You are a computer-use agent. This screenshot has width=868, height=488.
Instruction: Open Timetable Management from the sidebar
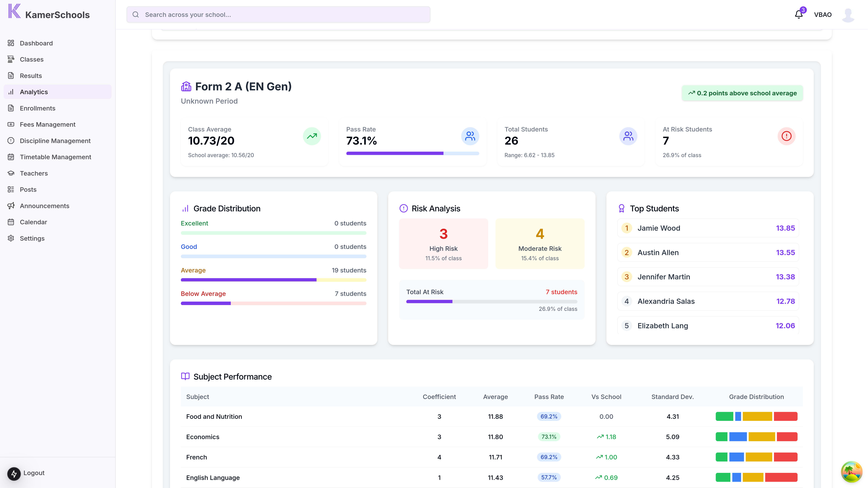pyautogui.click(x=56, y=157)
